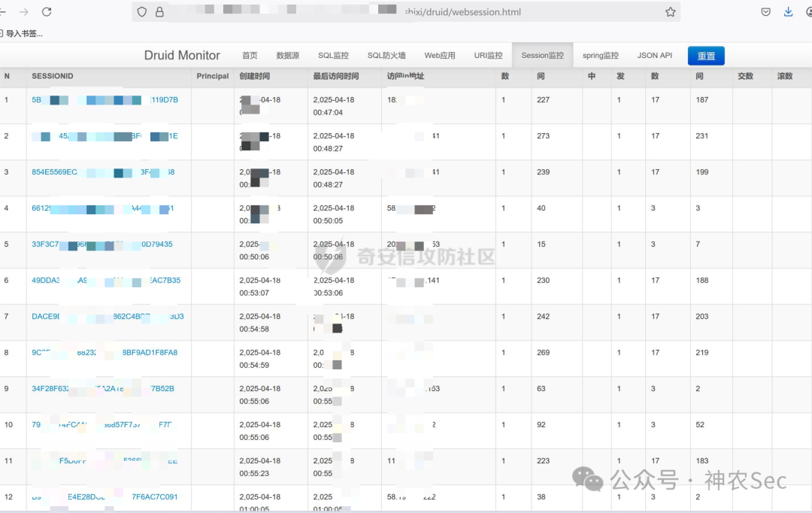Open the downloads arrow icon
This screenshot has height=513, width=812.
point(788,12)
